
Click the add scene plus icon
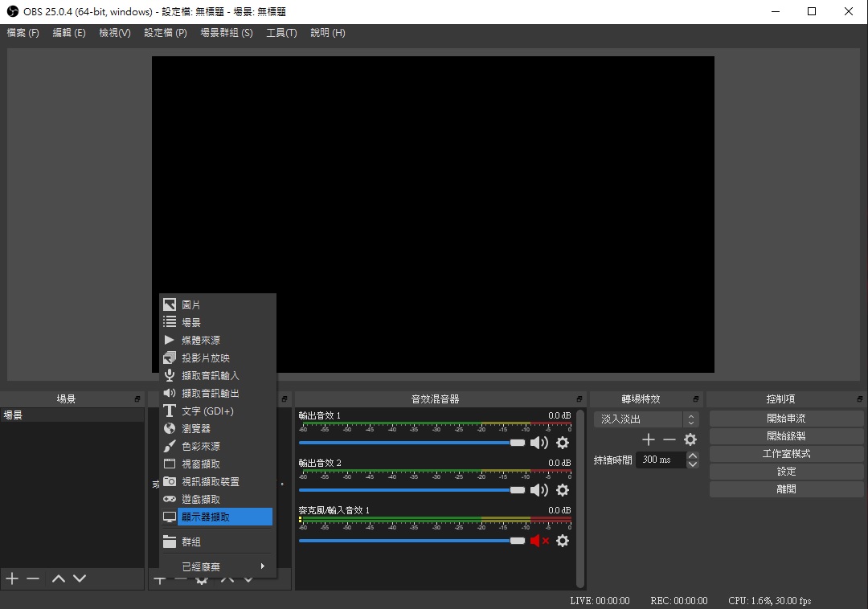pos(12,578)
